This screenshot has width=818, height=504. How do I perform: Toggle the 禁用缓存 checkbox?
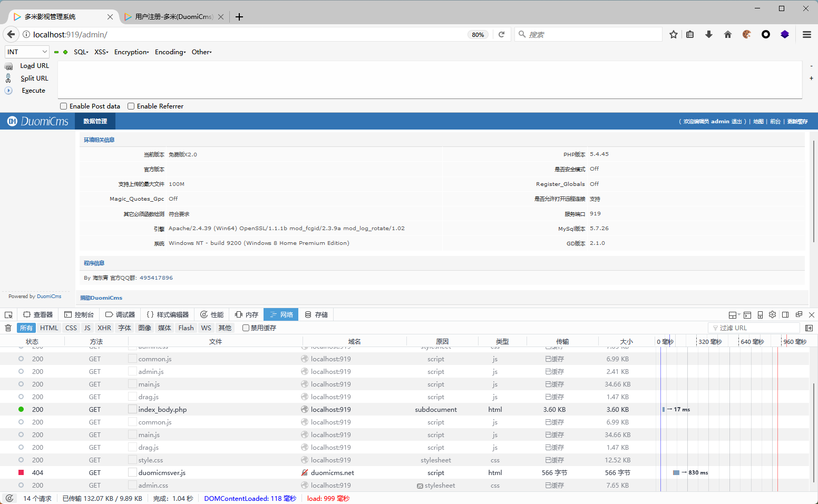246,328
